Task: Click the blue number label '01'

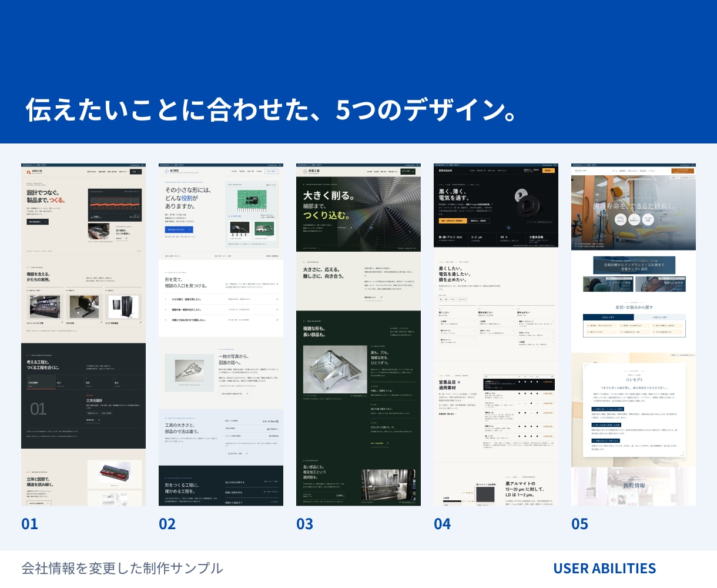Action: click(x=29, y=524)
